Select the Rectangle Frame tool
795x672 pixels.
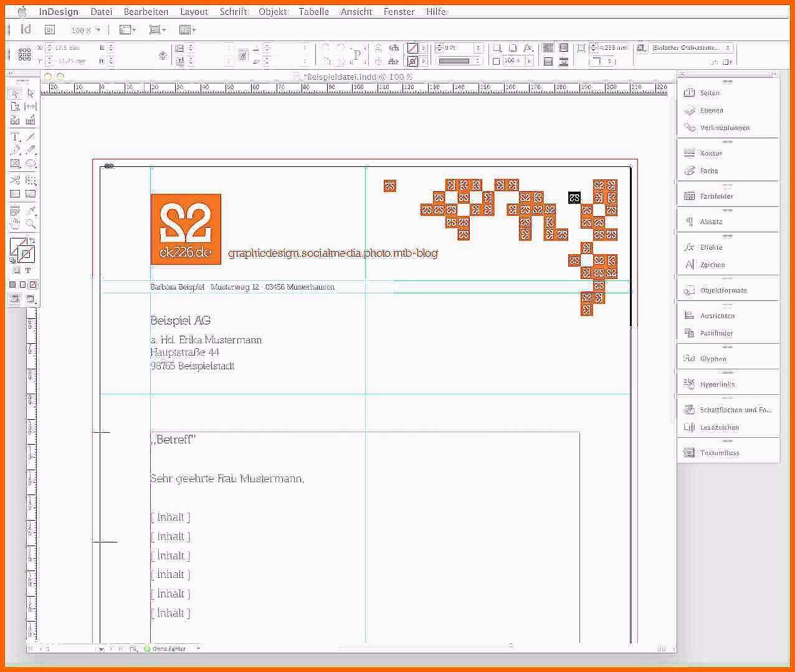(16, 164)
